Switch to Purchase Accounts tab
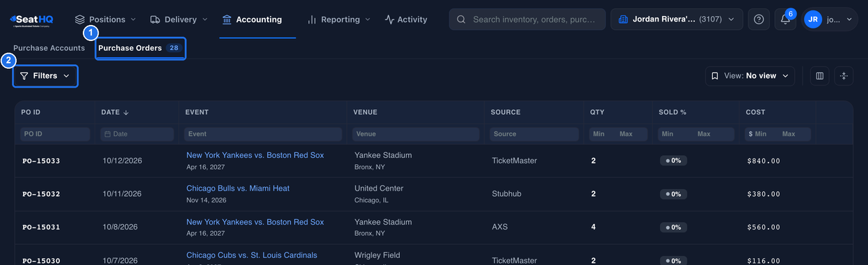 (x=49, y=48)
